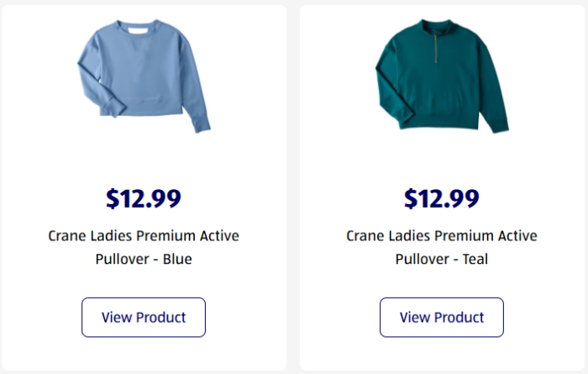Click "Pullover - Teal" text line

(442, 259)
